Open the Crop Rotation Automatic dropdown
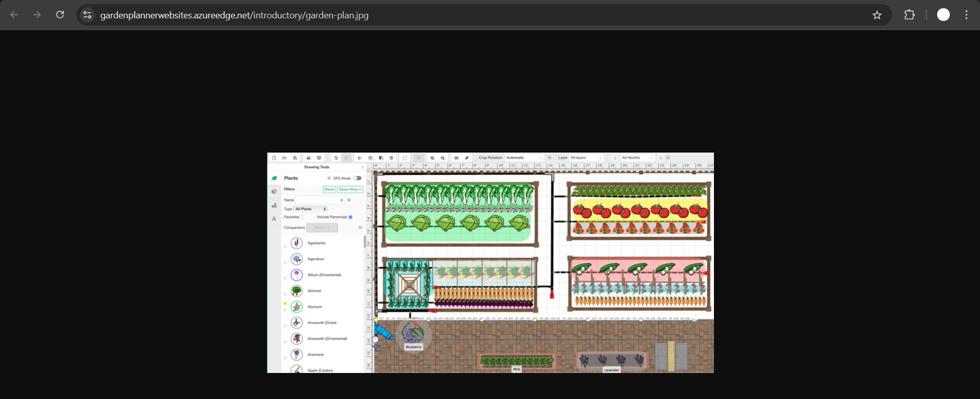The width and height of the screenshot is (980, 399). [x=524, y=158]
